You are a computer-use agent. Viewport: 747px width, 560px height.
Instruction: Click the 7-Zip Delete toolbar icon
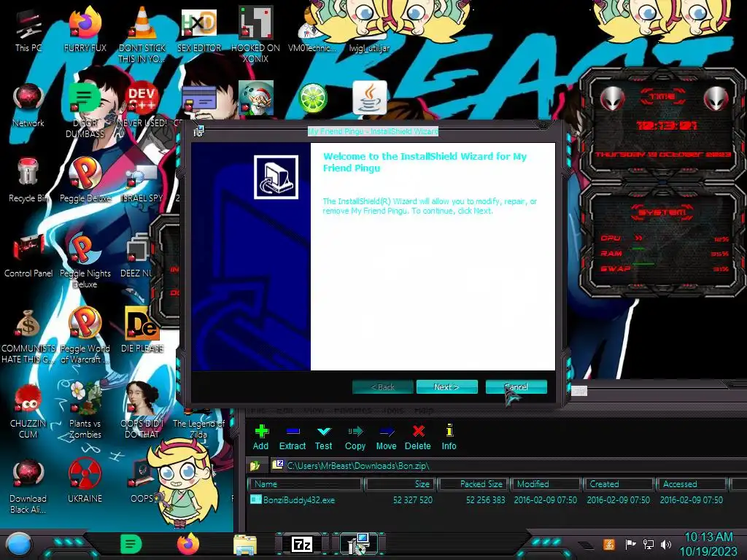(418, 437)
